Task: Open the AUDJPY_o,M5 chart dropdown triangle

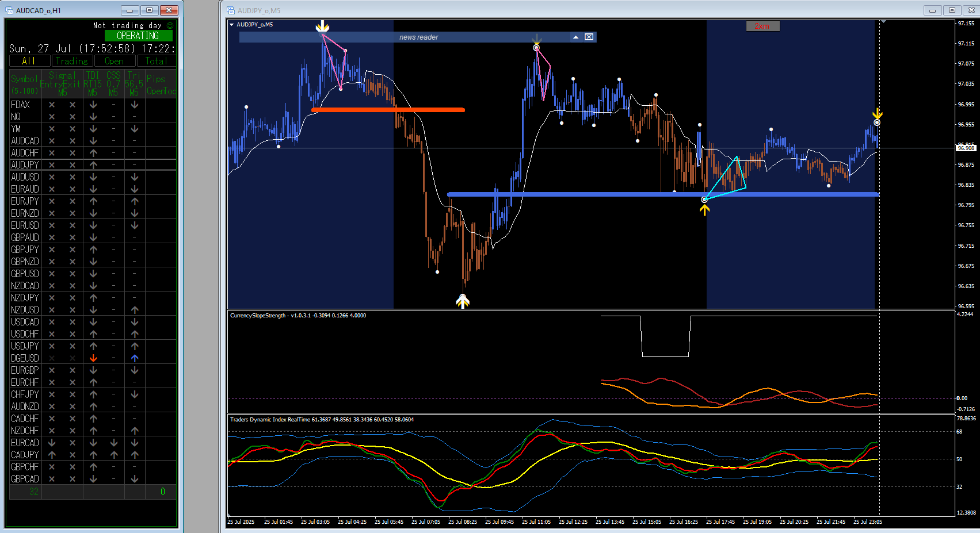Action: click(231, 25)
